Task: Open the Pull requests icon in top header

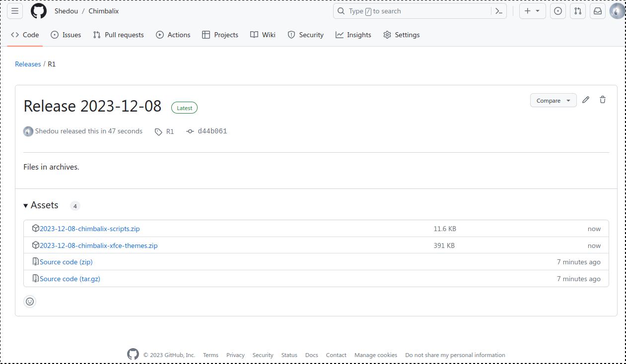Action: pyautogui.click(x=578, y=11)
